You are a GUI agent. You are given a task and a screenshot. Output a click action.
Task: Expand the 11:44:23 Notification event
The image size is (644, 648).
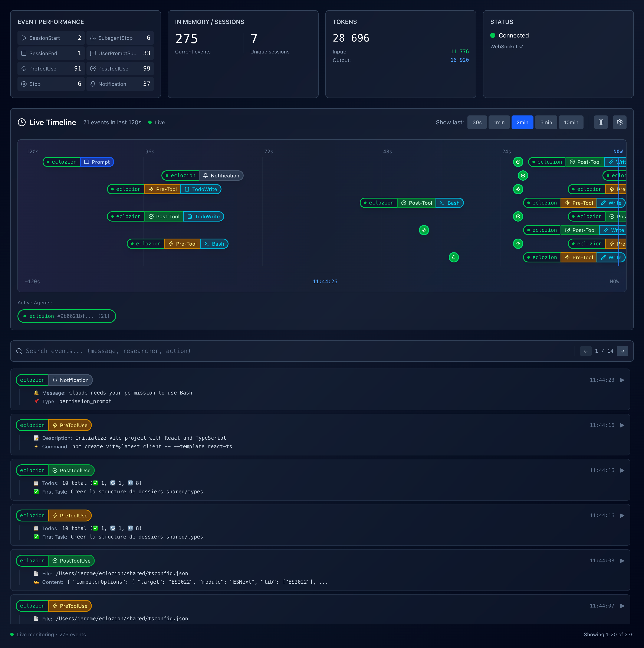622,380
